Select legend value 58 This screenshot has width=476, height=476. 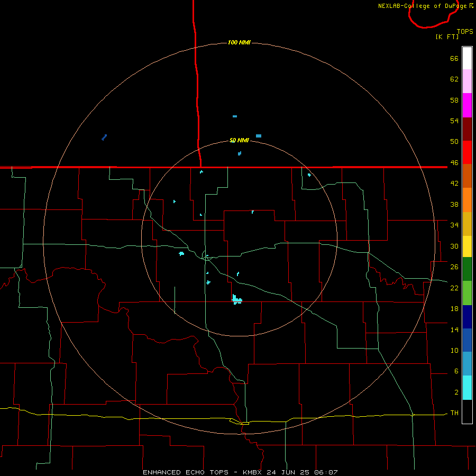point(454,100)
